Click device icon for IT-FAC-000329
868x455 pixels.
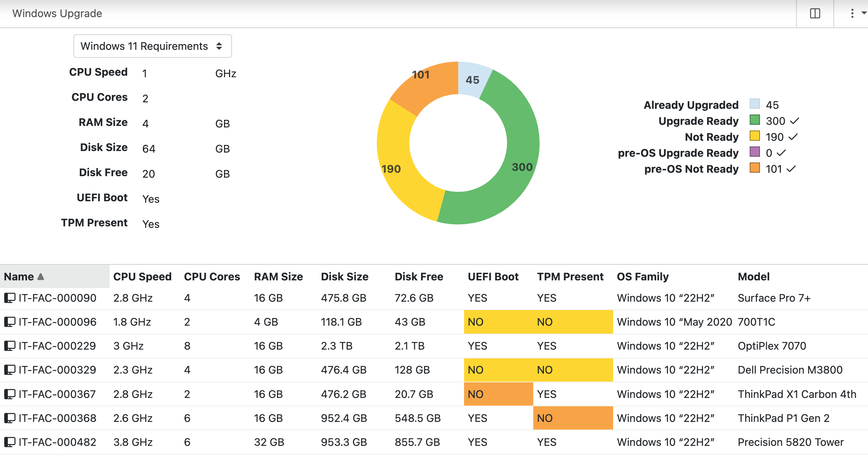tap(10, 370)
